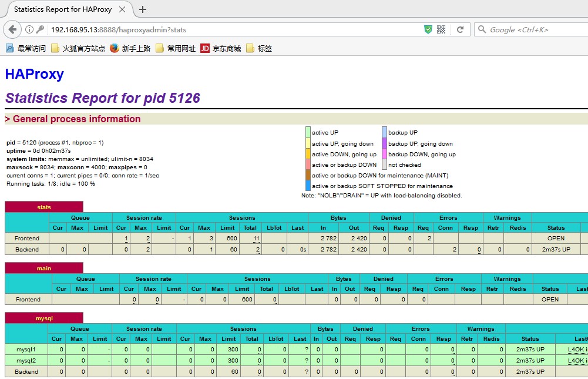Click the L4OK check result for mysql2
588x379 pixels.
click(577, 361)
